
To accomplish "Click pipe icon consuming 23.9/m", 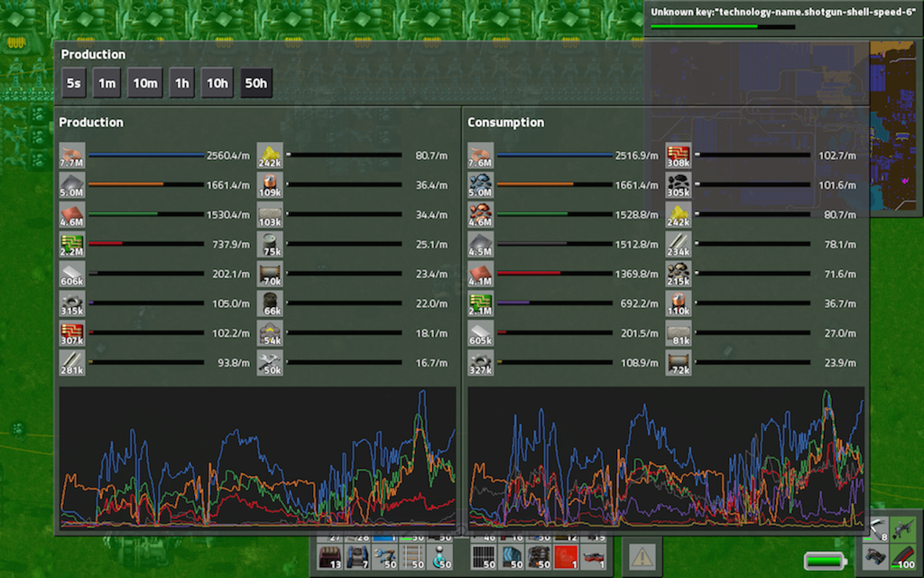I will click(679, 362).
